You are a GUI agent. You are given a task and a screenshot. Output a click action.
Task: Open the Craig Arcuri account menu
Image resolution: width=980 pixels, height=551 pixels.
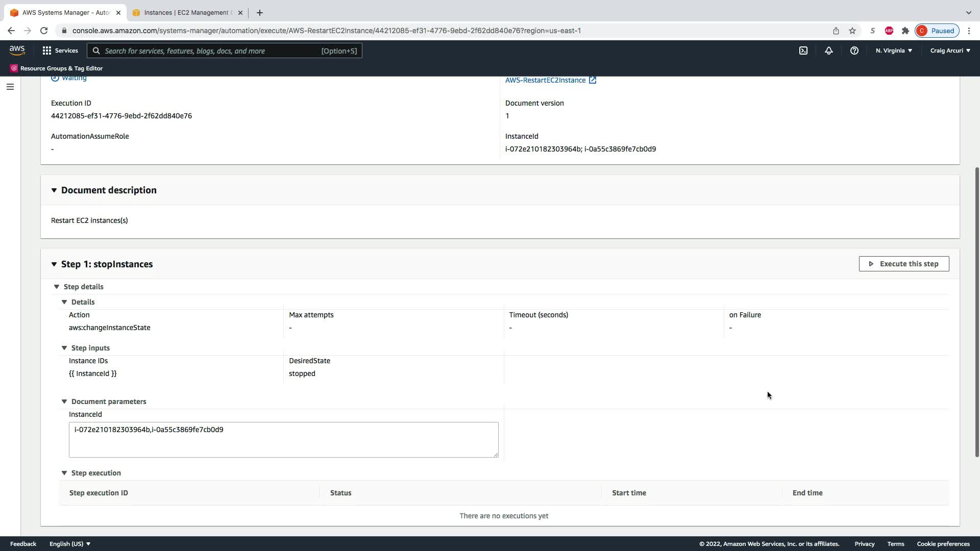[950, 51]
